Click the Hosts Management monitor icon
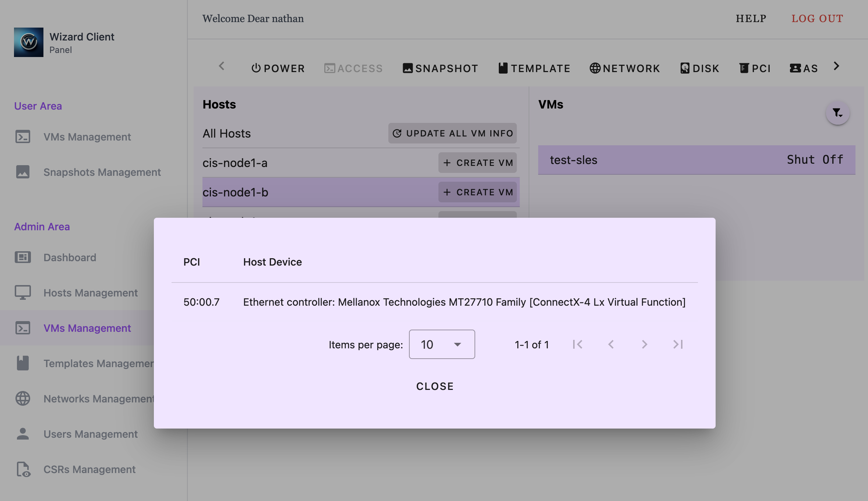The height and width of the screenshot is (501, 868). [23, 292]
